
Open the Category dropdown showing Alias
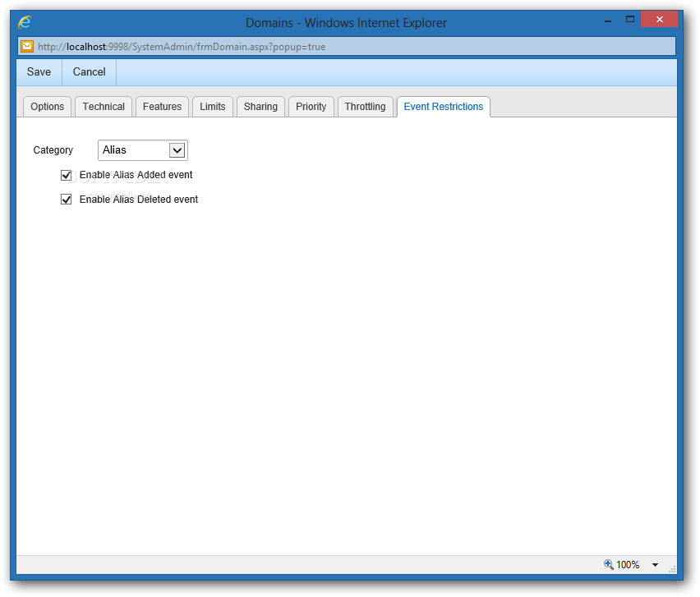coord(143,150)
